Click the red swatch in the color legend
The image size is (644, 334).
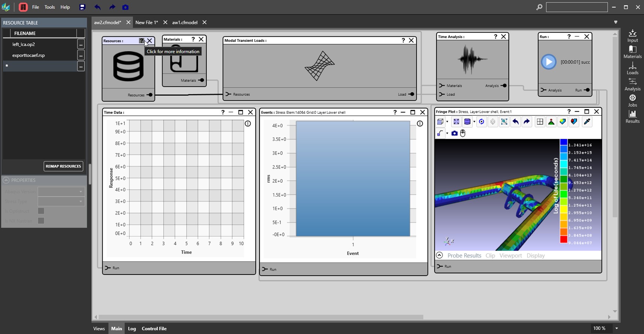click(x=563, y=239)
